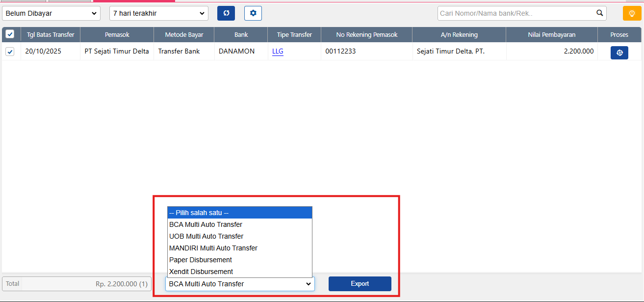The height and width of the screenshot is (302, 644).
Task: Open the settings gear icon
Action: click(253, 13)
